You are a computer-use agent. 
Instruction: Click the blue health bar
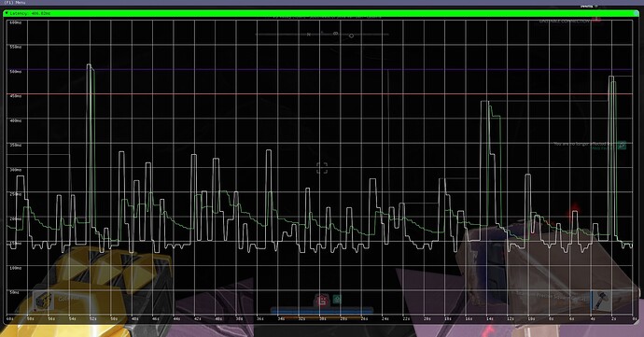(322, 311)
